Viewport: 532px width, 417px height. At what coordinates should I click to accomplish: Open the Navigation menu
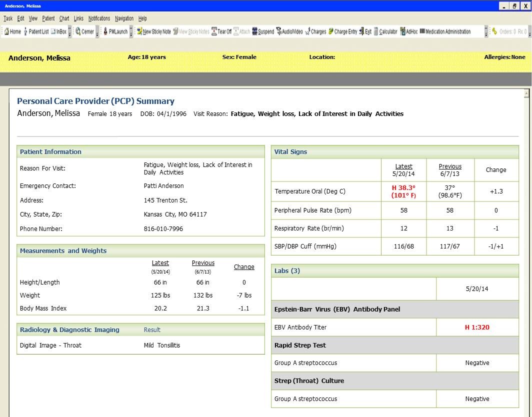coord(124,18)
